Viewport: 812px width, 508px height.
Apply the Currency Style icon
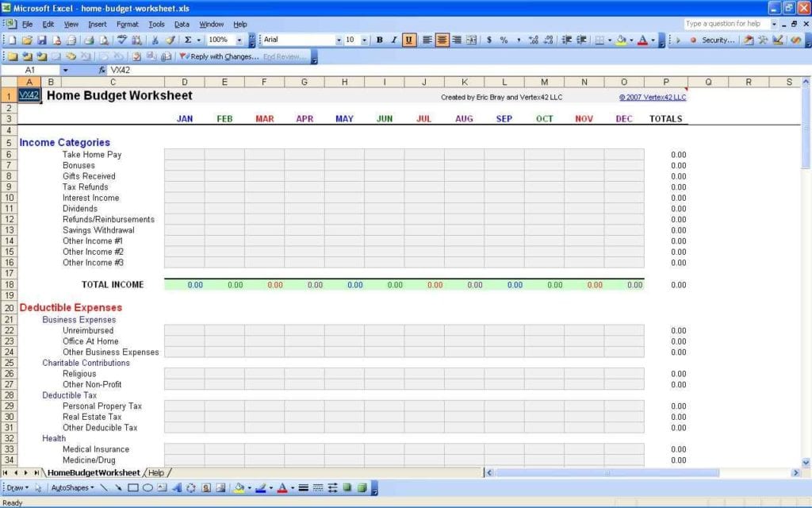click(x=490, y=39)
